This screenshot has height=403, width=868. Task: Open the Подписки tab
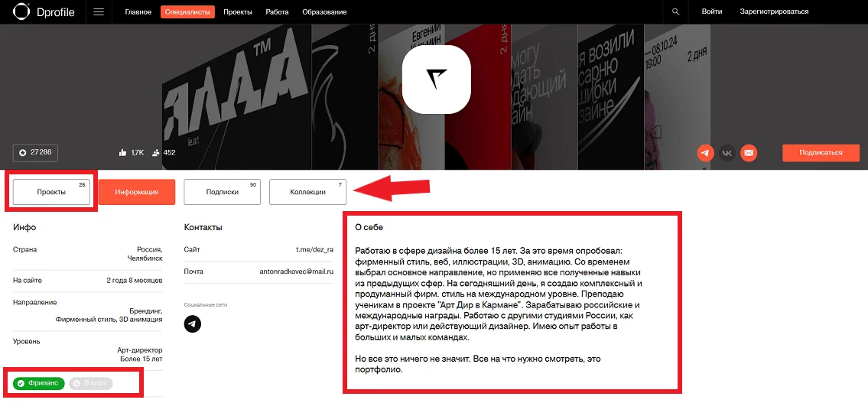tap(222, 192)
